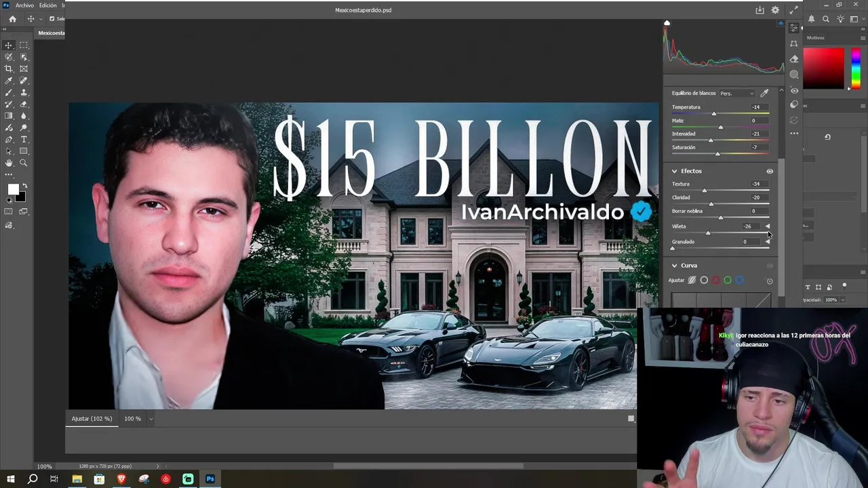Toggle highlight clipping warning in histogram

coord(781,23)
